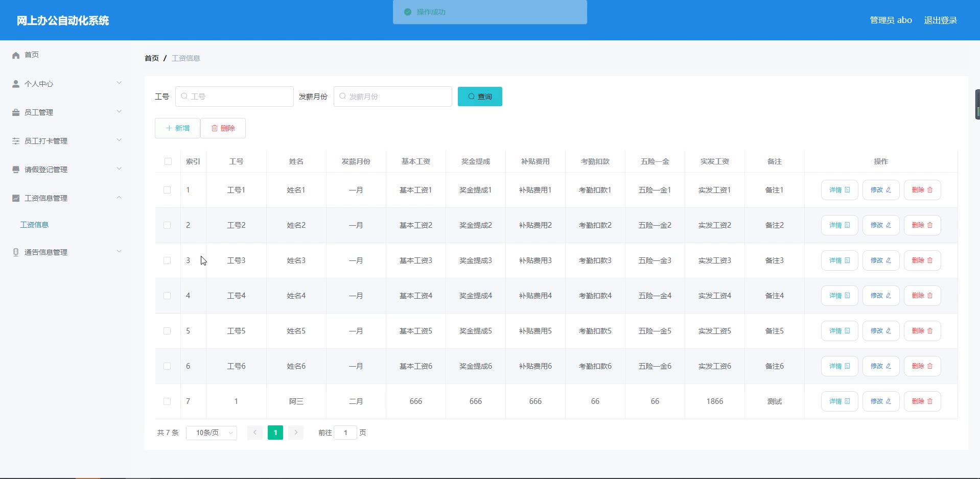Check the box for row 工号1
Viewport: 980px width, 479px height.
click(x=167, y=190)
